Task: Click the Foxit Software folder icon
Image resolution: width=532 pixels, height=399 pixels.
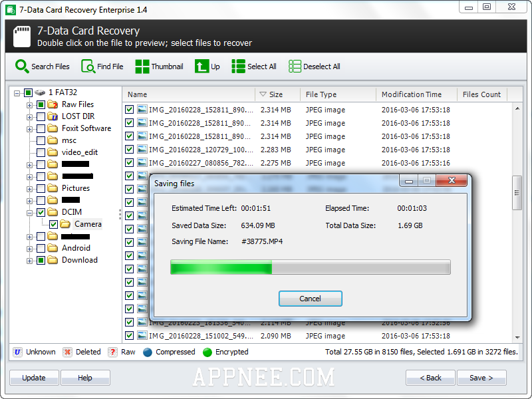Action: (x=53, y=128)
